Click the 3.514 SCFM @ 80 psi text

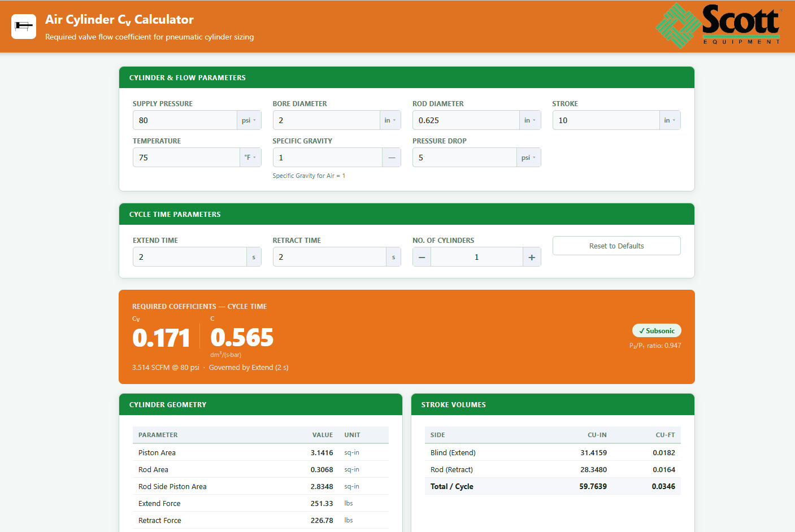click(166, 367)
